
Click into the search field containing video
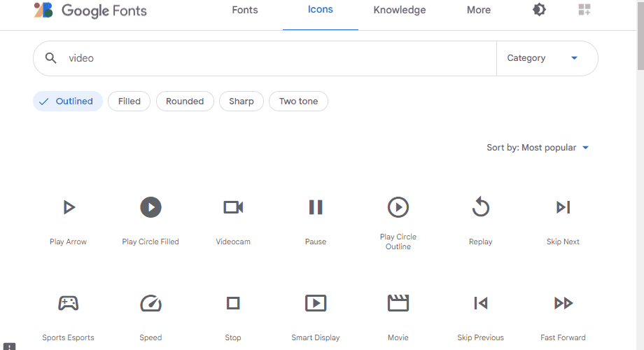[273, 58]
